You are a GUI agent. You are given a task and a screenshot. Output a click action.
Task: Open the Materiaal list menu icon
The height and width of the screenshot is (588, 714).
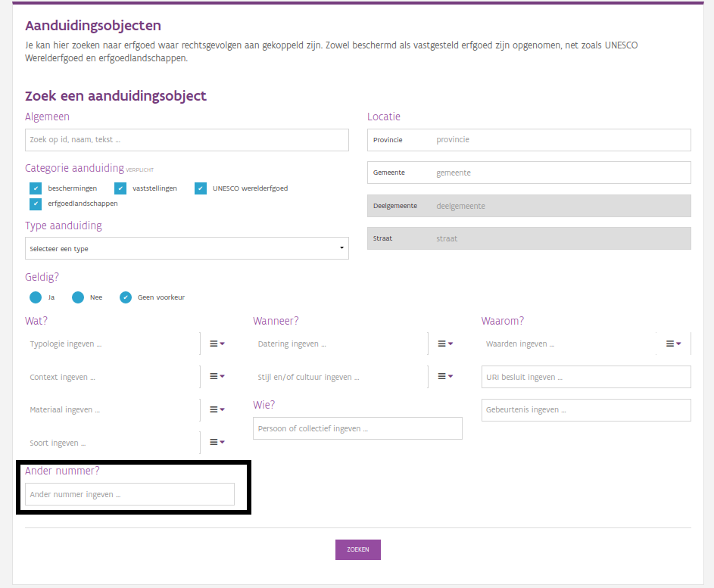(x=217, y=409)
